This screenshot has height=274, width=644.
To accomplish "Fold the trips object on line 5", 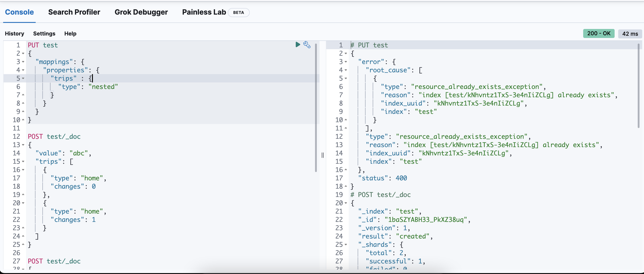I will coord(23,78).
